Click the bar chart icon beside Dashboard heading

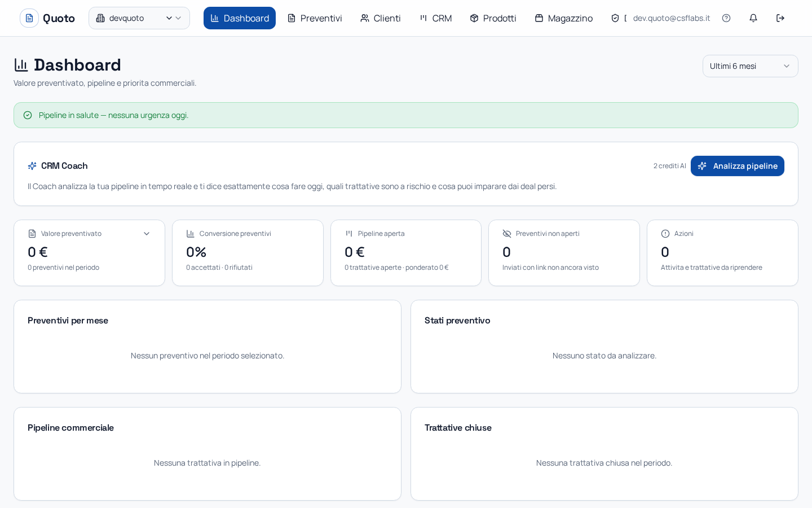(21, 65)
